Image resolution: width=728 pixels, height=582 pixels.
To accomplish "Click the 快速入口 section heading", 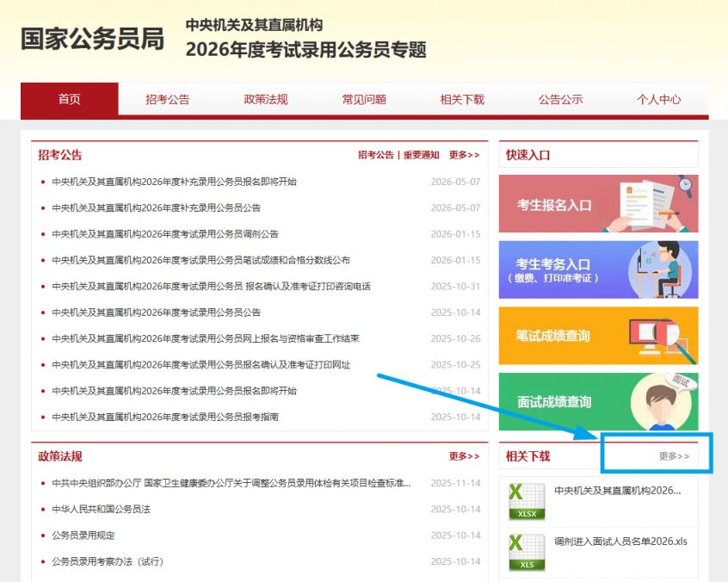I will click(x=527, y=155).
